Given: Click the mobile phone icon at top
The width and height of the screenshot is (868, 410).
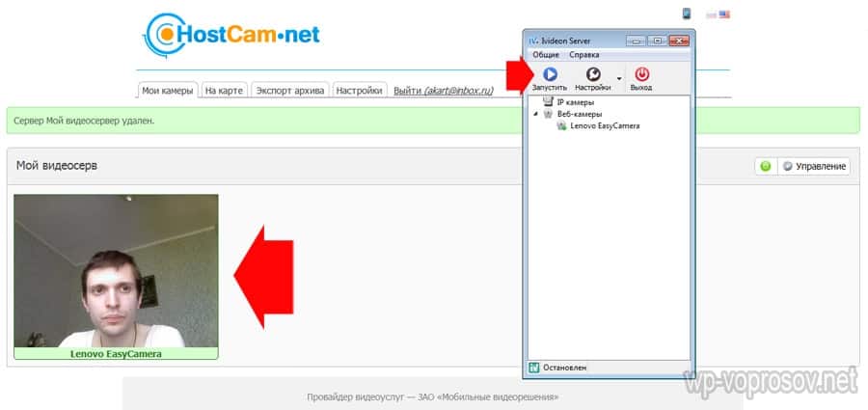Looking at the screenshot, I should coord(687,14).
